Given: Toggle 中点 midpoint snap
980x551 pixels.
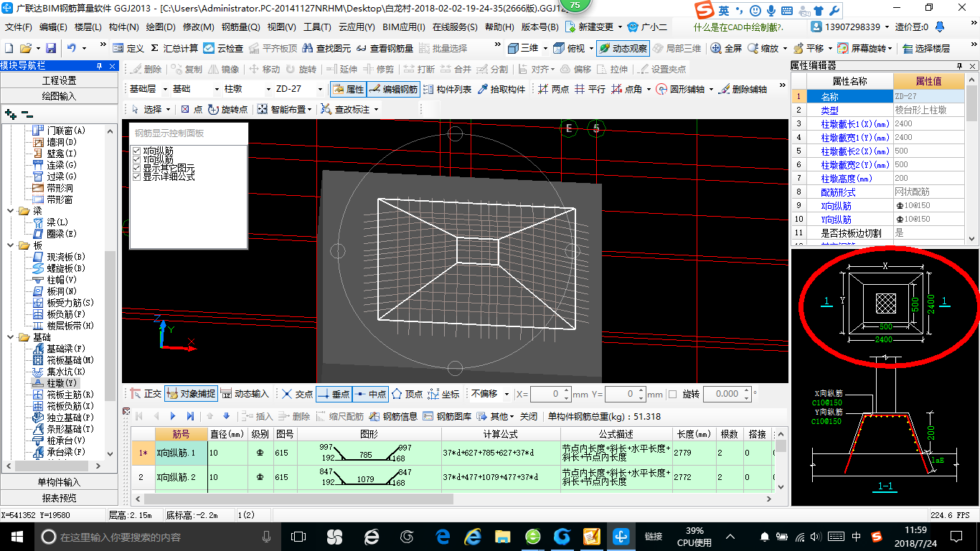Looking at the screenshot, I should point(370,394).
